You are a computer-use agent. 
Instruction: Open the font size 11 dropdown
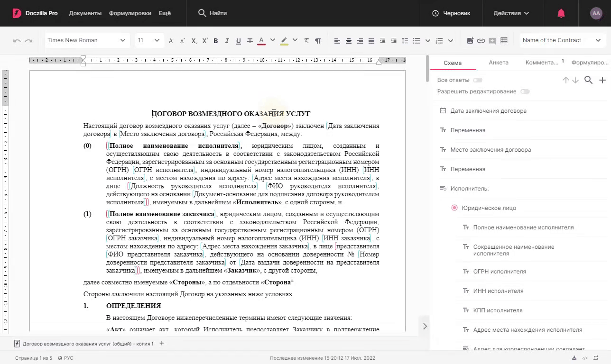tap(149, 40)
